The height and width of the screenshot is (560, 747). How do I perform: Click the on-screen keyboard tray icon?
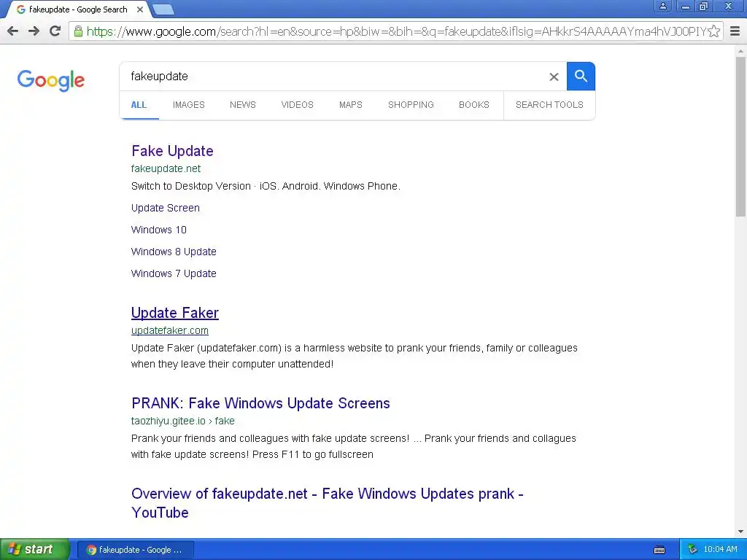coord(659,550)
